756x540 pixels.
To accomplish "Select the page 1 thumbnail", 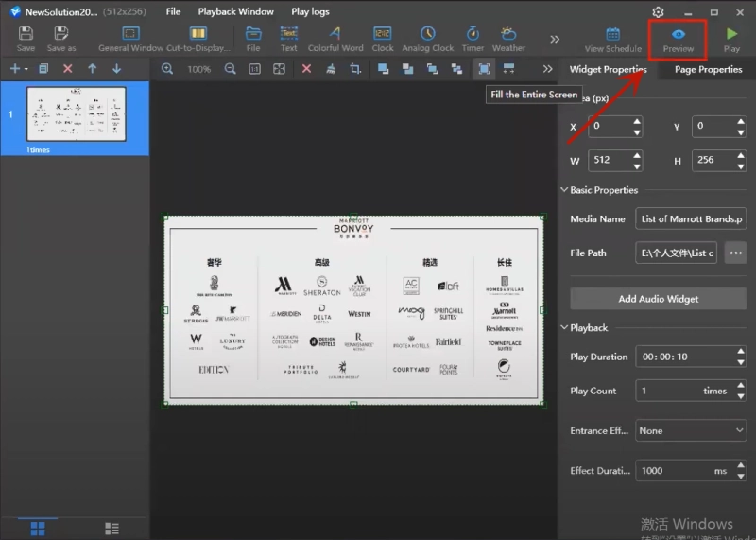I will tap(76, 113).
